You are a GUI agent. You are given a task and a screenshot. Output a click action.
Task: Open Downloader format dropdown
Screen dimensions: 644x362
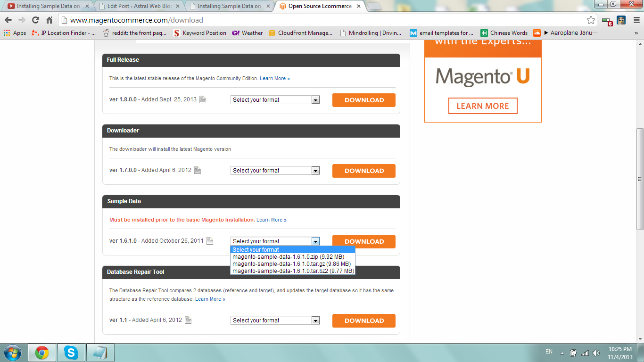[275, 171]
